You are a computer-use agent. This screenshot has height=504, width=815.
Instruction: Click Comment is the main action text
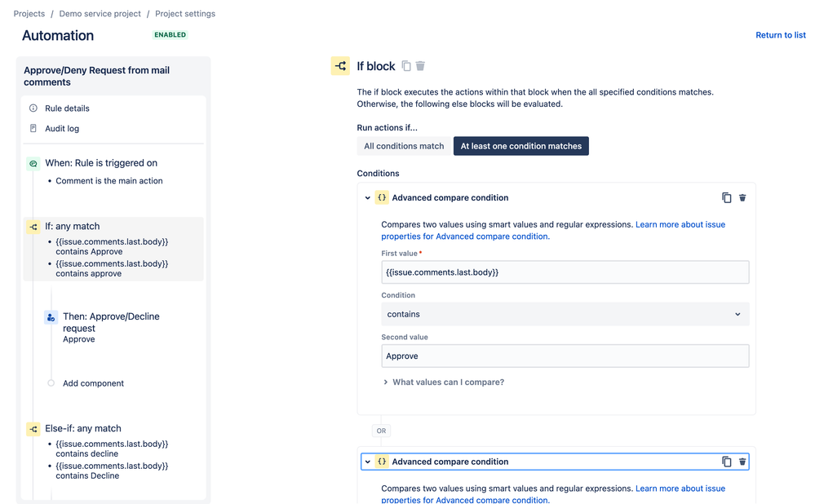[x=109, y=181]
